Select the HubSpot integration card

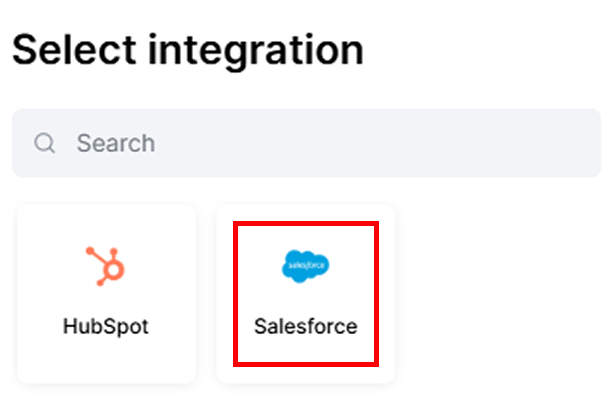[106, 294]
